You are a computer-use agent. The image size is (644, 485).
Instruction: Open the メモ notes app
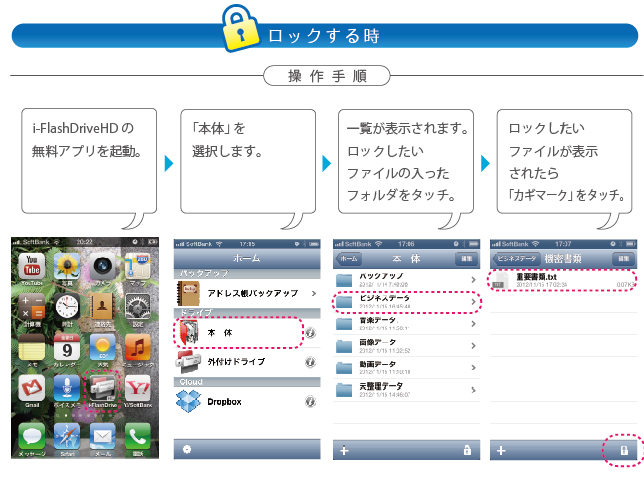(x=32, y=347)
